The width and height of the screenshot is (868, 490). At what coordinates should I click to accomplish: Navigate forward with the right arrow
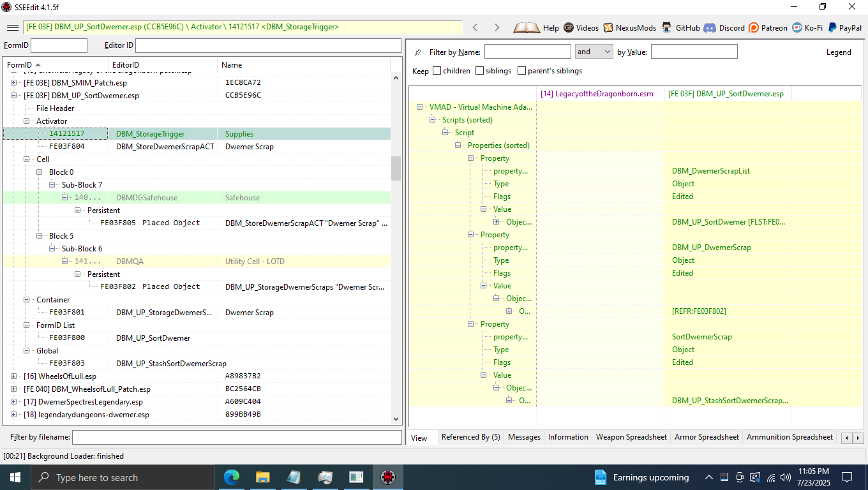click(x=497, y=27)
